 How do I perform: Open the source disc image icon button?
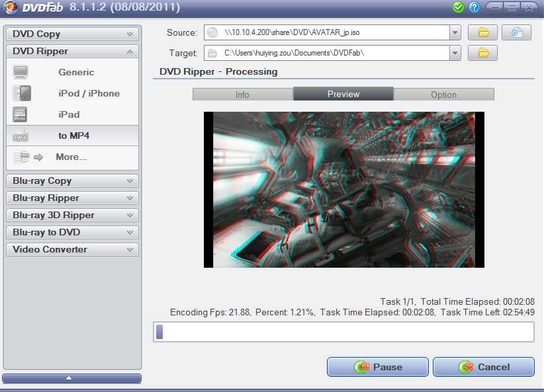pos(516,32)
